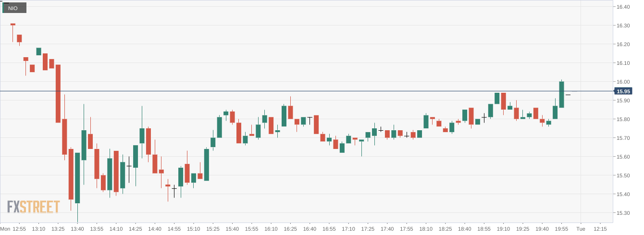
Task: Click the 19:10 time axis label
Action: [x=503, y=229]
